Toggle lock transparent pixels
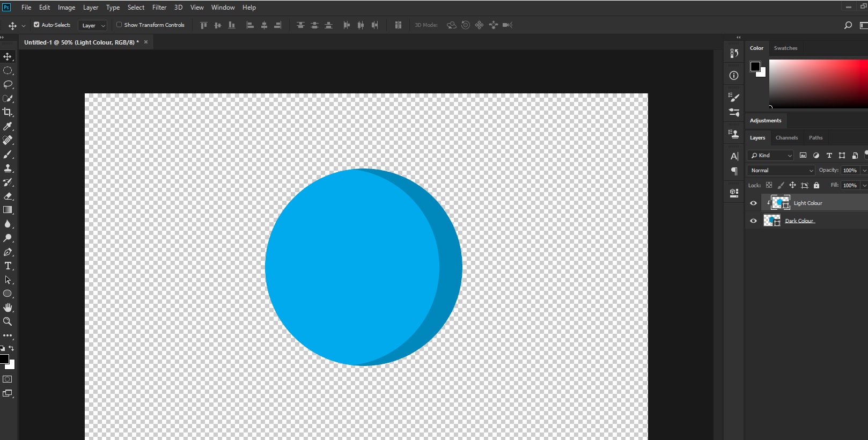 coord(769,185)
